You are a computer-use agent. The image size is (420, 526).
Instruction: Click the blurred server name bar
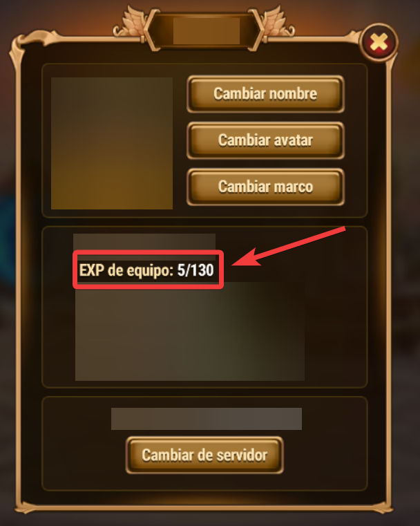coord(207,419)
